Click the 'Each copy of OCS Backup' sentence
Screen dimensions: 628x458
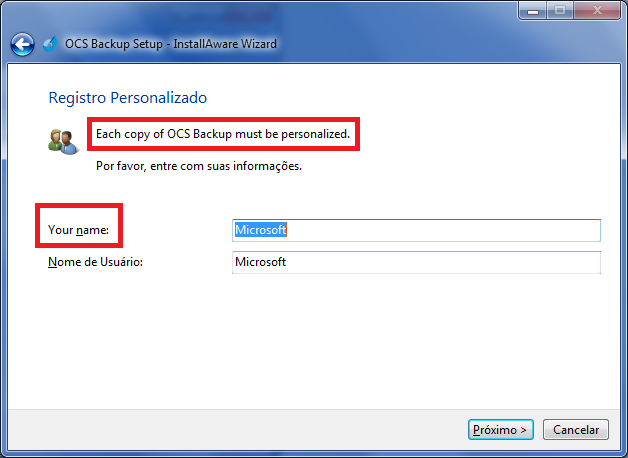tap(223, 134)
